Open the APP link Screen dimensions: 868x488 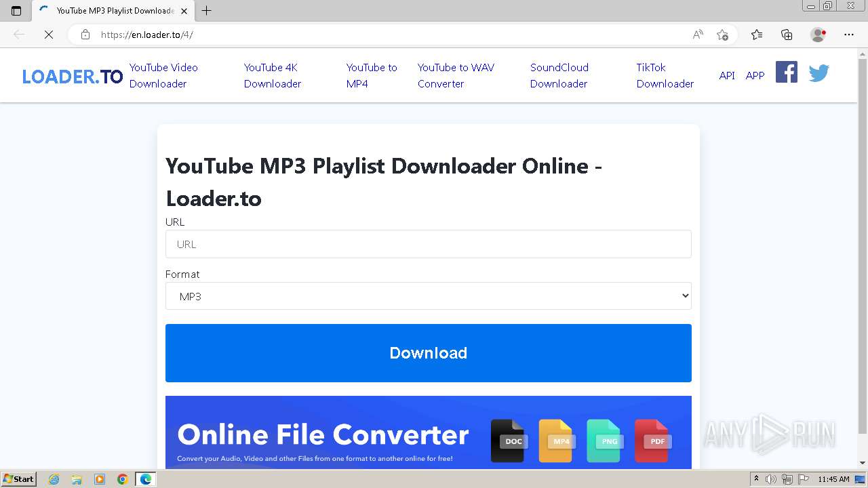755,76
